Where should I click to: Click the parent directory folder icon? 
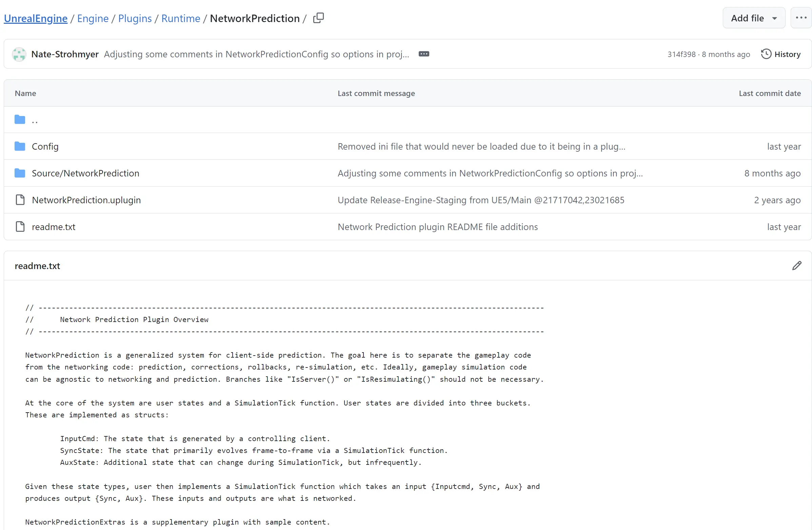pos(20,119)
